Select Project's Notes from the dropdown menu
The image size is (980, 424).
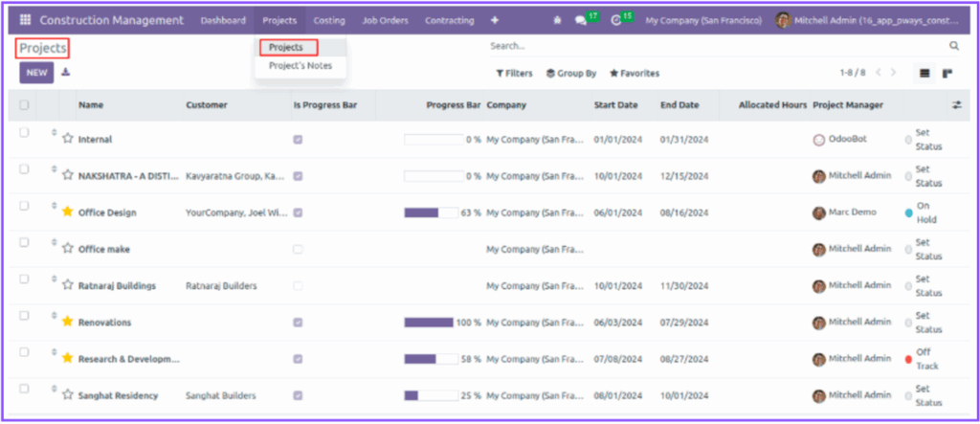301,65
